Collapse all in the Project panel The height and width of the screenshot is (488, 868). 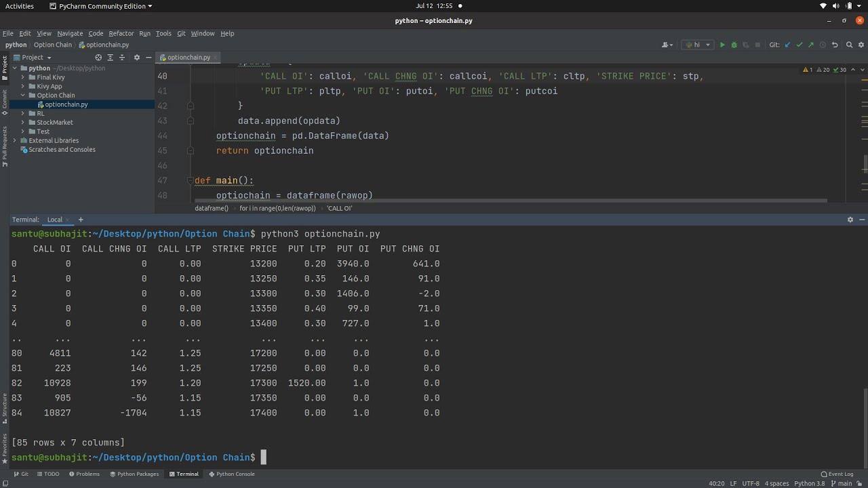[x=122, y=58]
